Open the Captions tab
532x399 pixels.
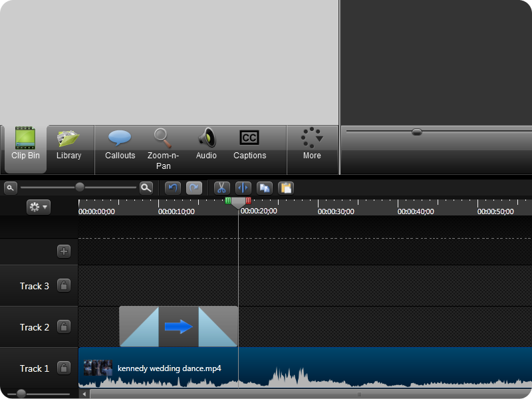click(250, 144)
